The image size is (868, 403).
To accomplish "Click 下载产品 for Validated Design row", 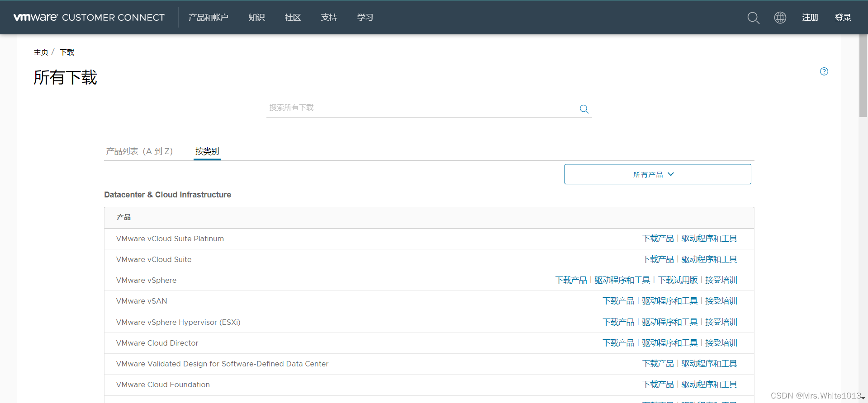I will coord(658,364).
